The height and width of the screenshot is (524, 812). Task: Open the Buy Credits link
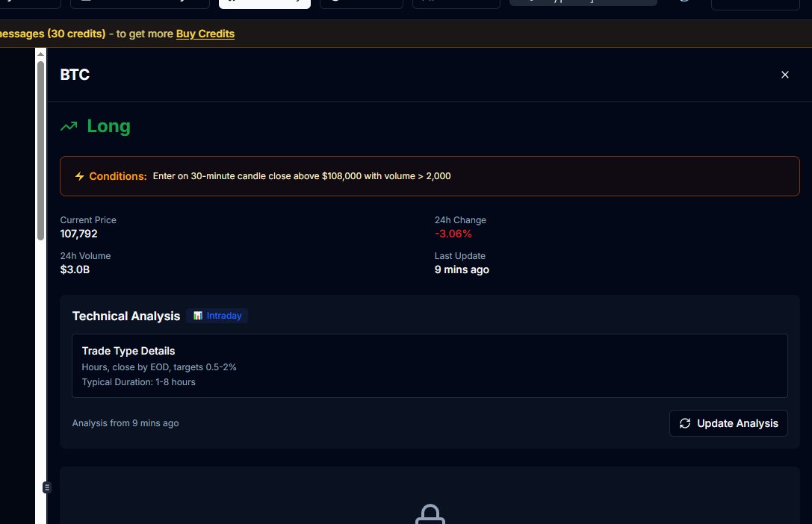pos(205,34)
